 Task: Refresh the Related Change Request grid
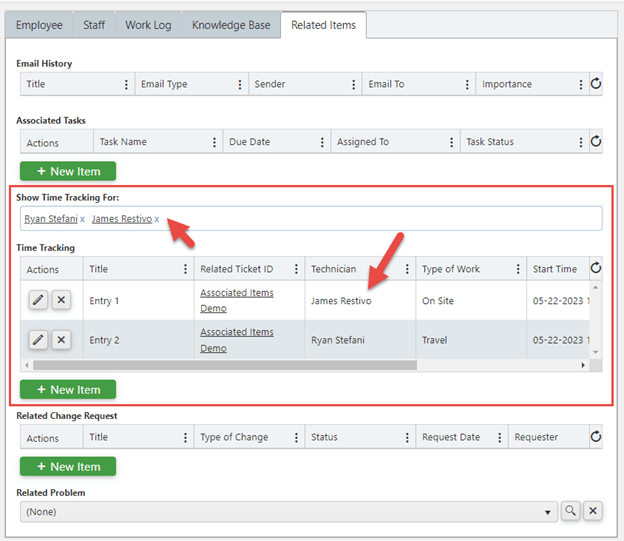pos(595,436)
